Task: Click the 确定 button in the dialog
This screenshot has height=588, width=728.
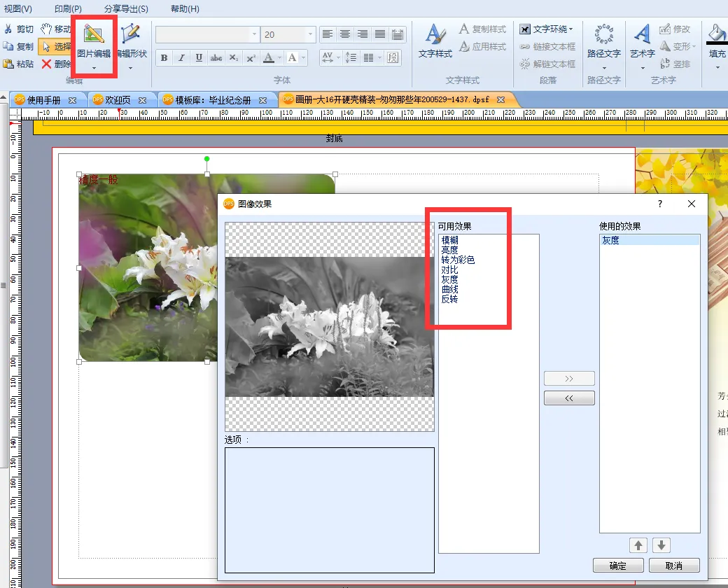Action: tap(618, 566)
